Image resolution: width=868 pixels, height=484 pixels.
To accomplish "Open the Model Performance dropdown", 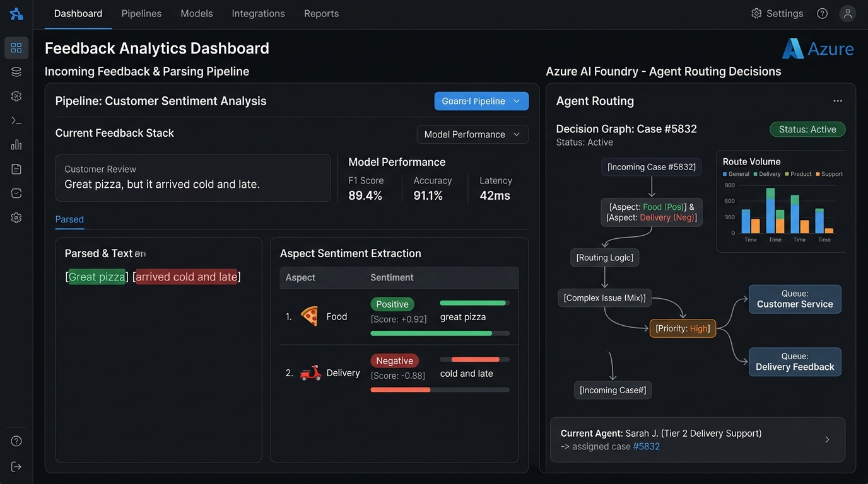I will point(472,134).
